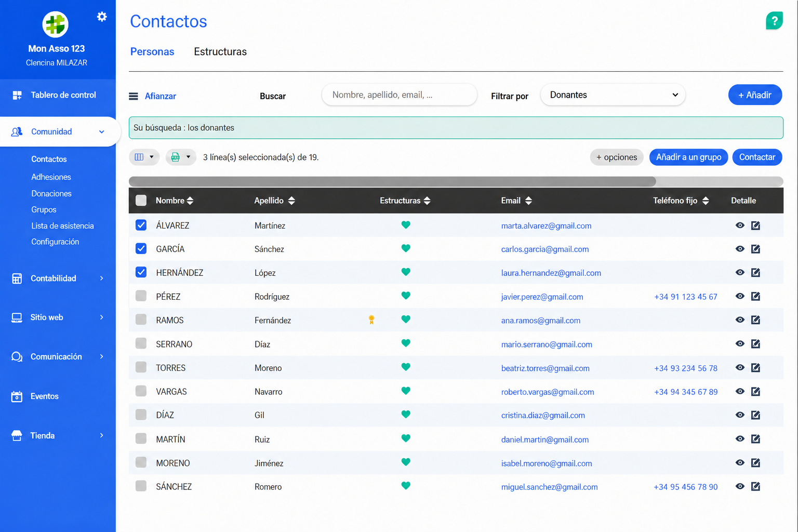Click the Afianzar hamburger menu icon
Image resolution: width=798 pixels, height=532 pixels.
coord(134,96)
